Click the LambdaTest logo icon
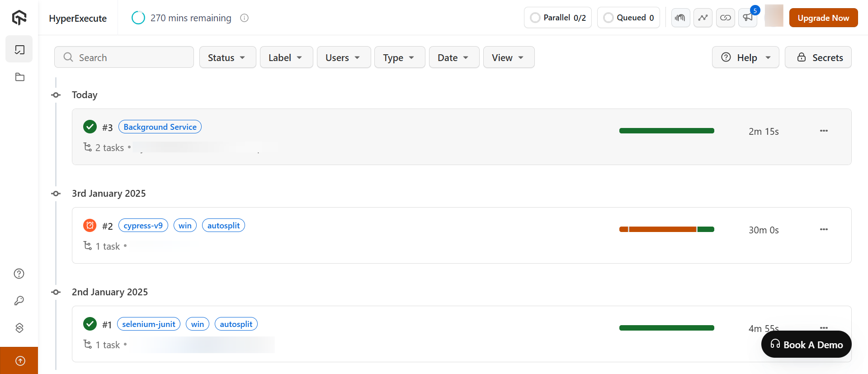868x374 pixels. point(19,18)
